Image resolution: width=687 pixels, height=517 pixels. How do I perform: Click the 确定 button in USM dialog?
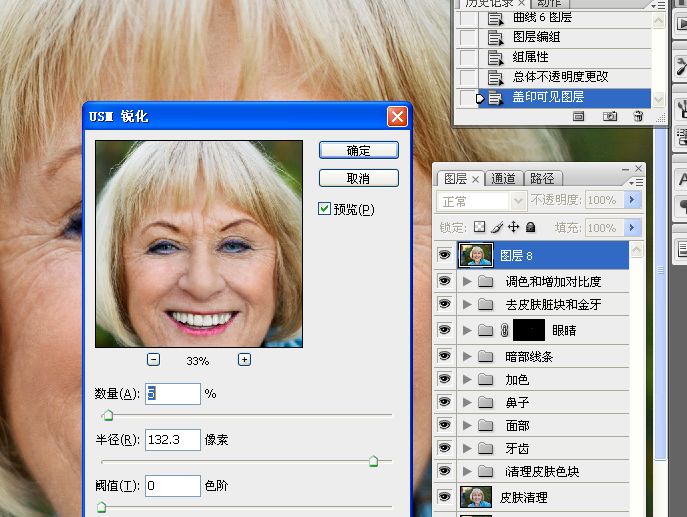point(358,150)
